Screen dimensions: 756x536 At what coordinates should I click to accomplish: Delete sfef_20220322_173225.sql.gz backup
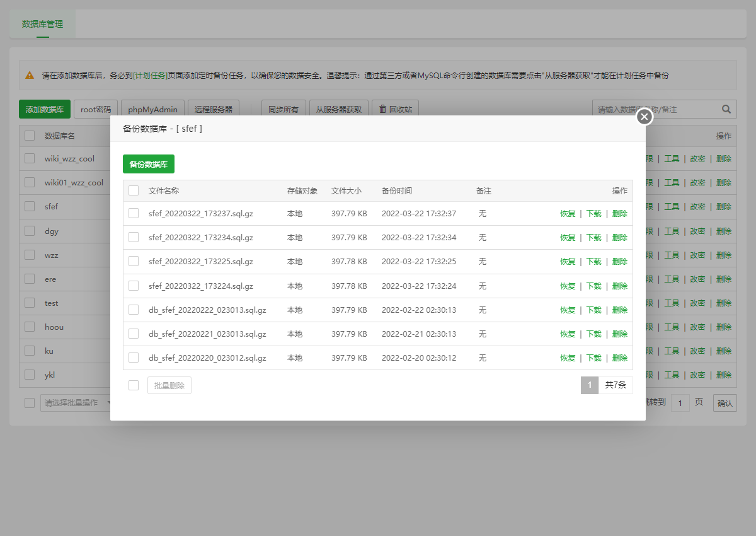point(620,262)
